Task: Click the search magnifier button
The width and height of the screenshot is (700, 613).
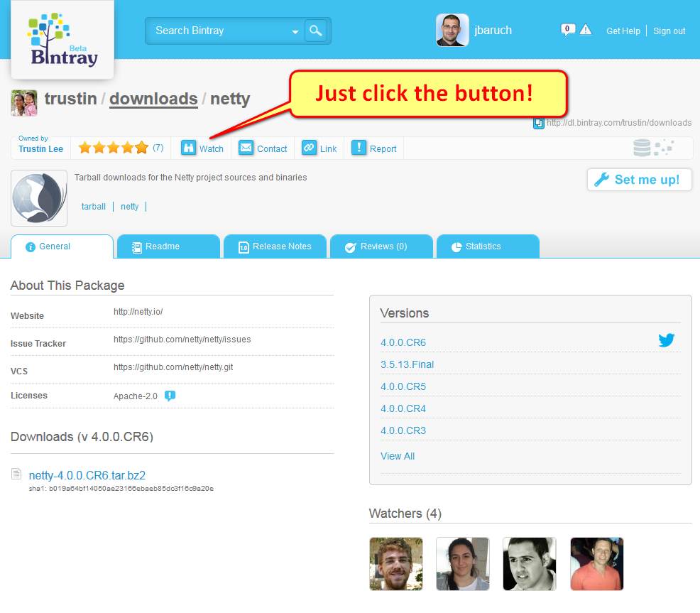Action: [x=316, y=31]
